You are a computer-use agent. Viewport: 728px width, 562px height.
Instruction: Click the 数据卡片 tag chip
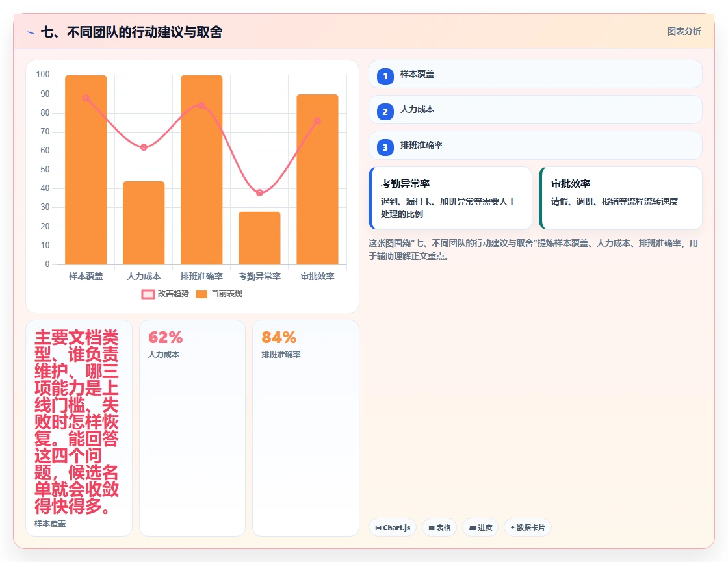[527, 528]
